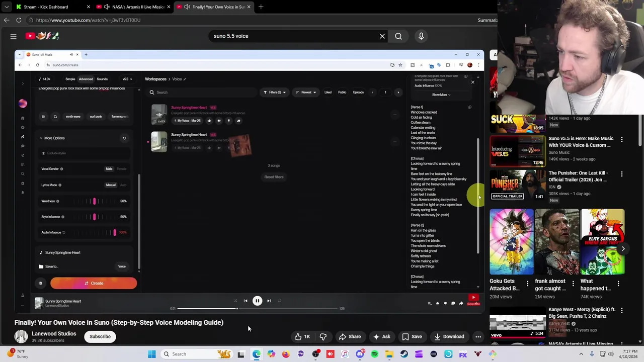Open Windows Start menu
Image resolution: width=644 pixels, height=362 pixels.
[x=151, y=354]
